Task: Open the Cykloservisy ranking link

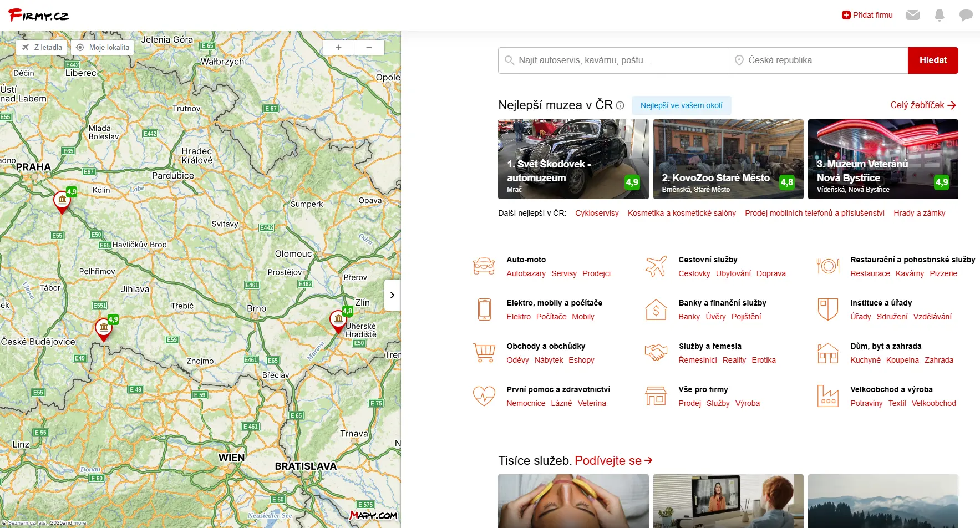Action: pyautogui.click(x=597, y=213)
